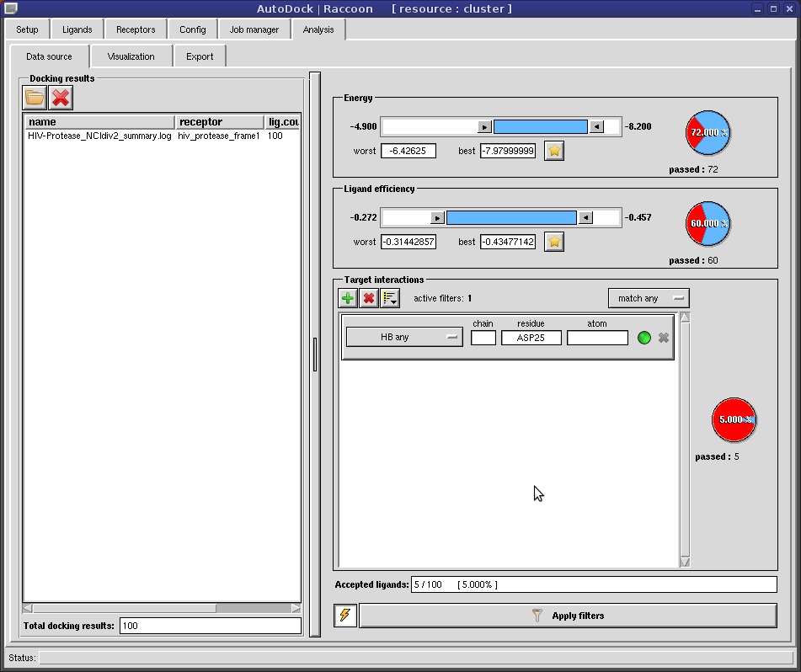Click the interactions list scroll up arrow
Screen dimensions: 801x672
[x=685, y=317]
